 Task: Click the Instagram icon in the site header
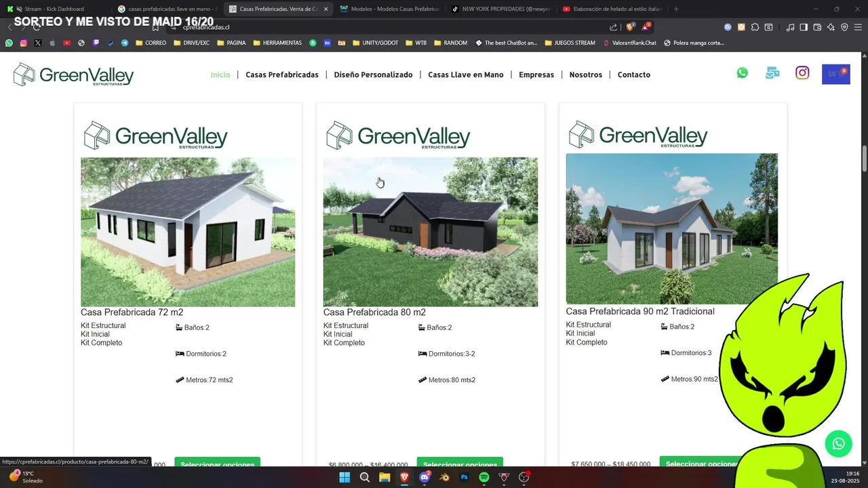[802, 73]
